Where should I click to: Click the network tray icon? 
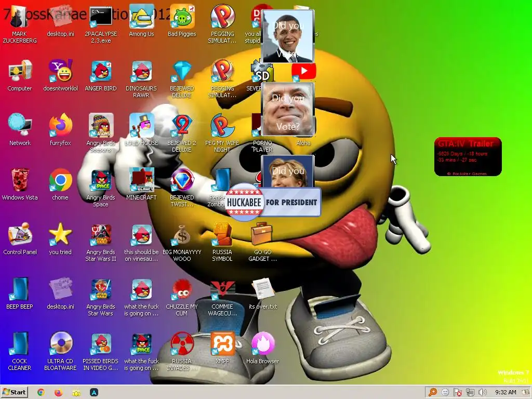470,393
